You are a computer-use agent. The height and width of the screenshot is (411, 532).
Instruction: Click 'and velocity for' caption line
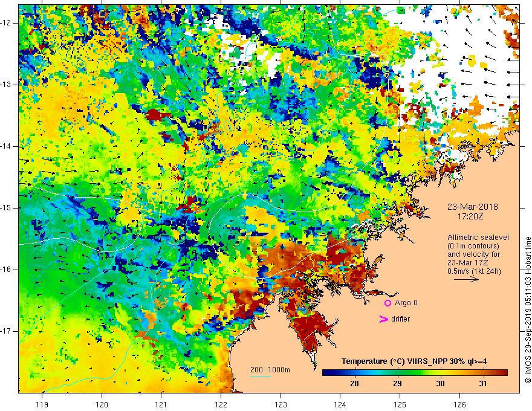(x=473, y=254)
